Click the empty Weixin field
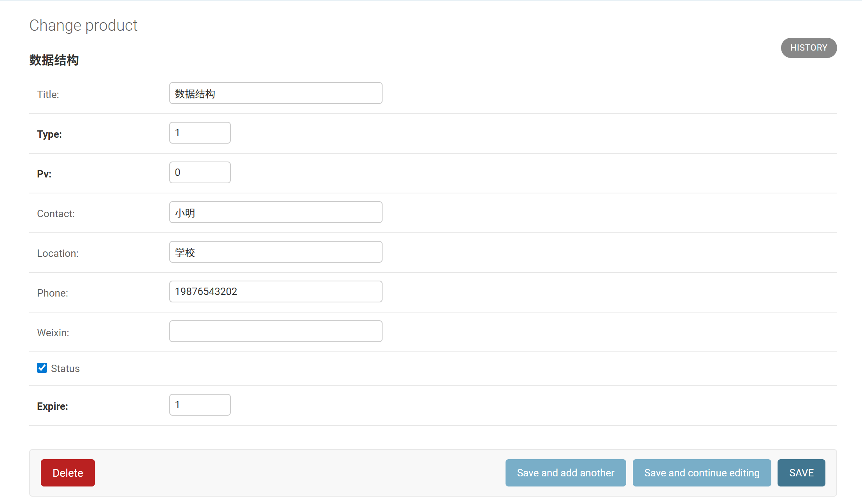 coord(276,331)
